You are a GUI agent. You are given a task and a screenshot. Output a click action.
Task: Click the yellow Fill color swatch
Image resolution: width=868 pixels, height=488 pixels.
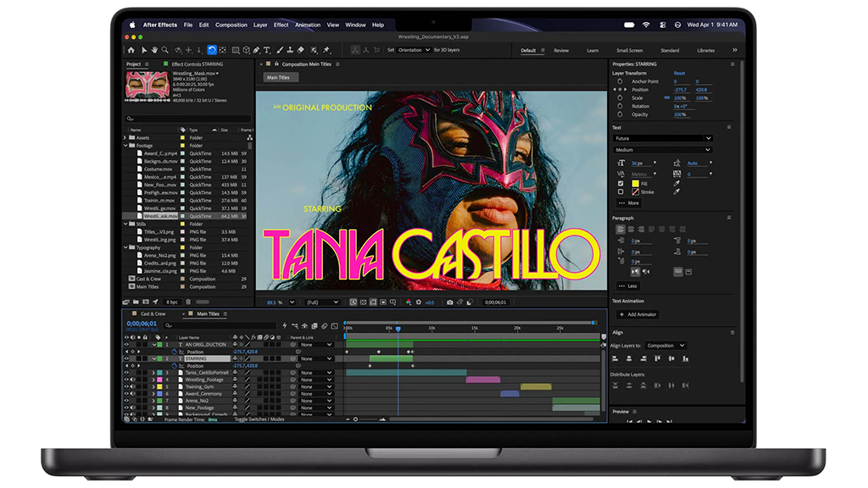[635, 183]
